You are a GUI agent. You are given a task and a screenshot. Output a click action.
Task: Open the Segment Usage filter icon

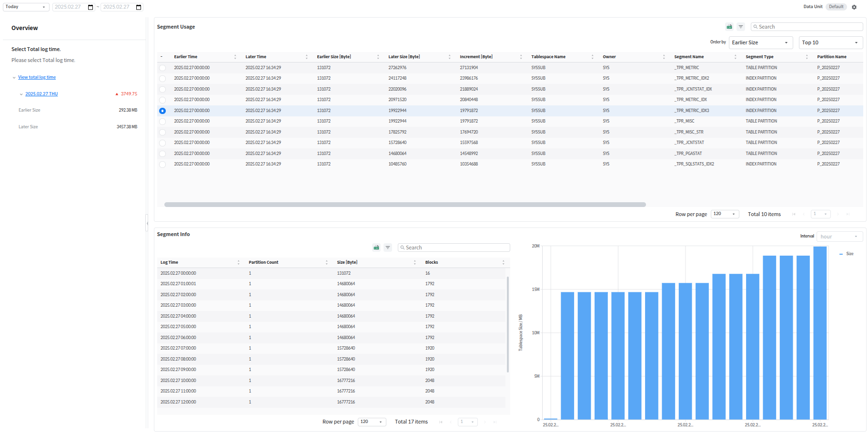(x=741, y=27)
